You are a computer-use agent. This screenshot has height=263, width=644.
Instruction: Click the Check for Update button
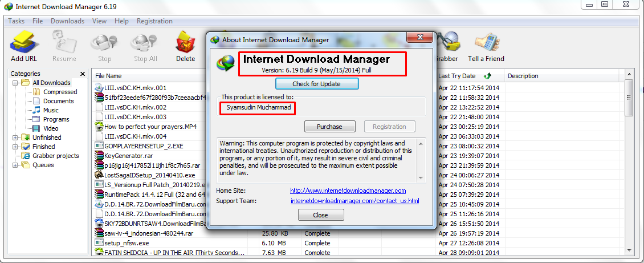pyautogui.click(x=317, y=84)
